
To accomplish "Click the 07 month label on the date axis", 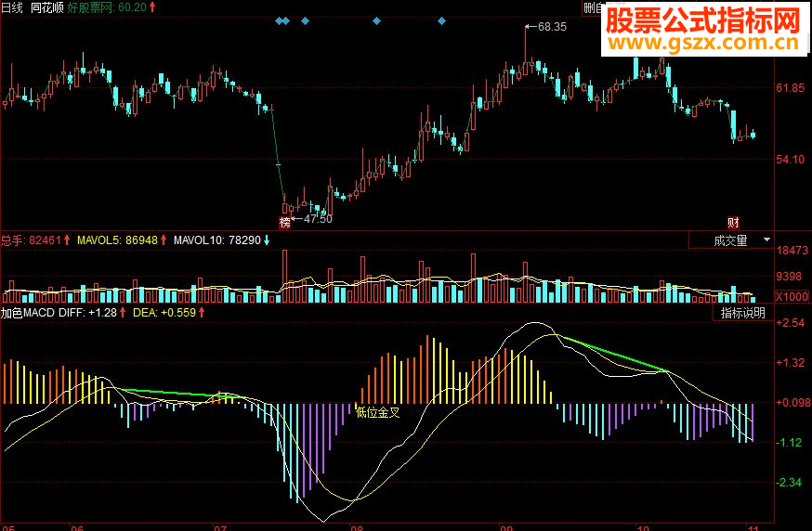I will (x=219, y=527).
